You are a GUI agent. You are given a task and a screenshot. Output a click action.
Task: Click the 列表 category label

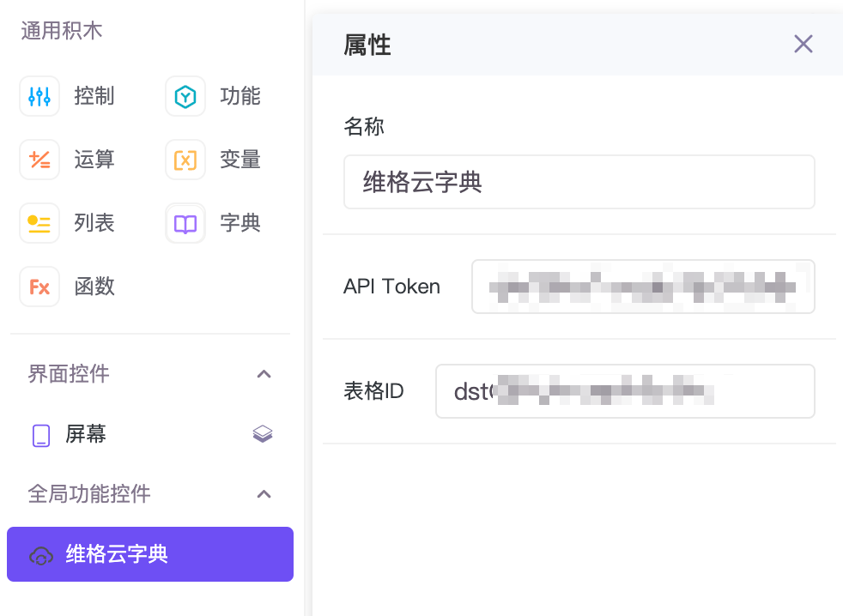point(94,223)
